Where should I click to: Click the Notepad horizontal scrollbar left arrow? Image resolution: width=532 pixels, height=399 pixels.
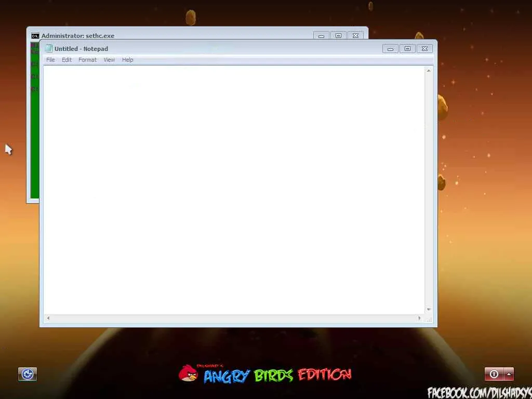pyautogui.click(x=48, y=318)
